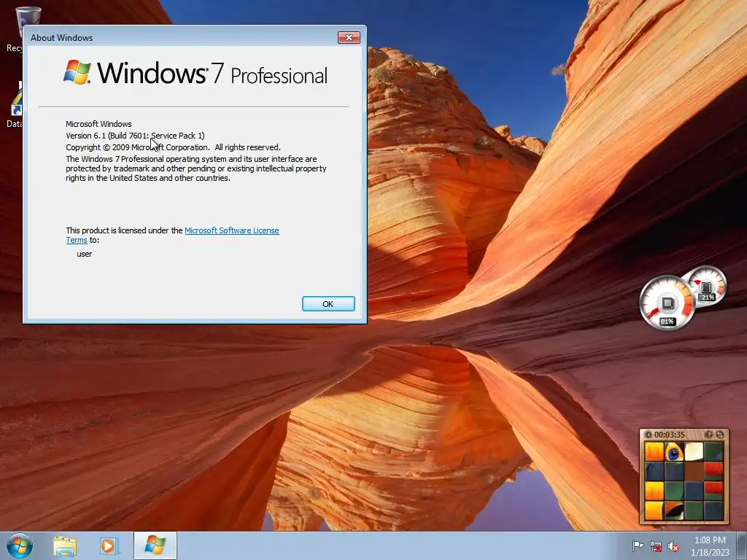Click the toucan eye puzzle tile
Viewport: 747px width, 560px height.
(x=674, y=452)
